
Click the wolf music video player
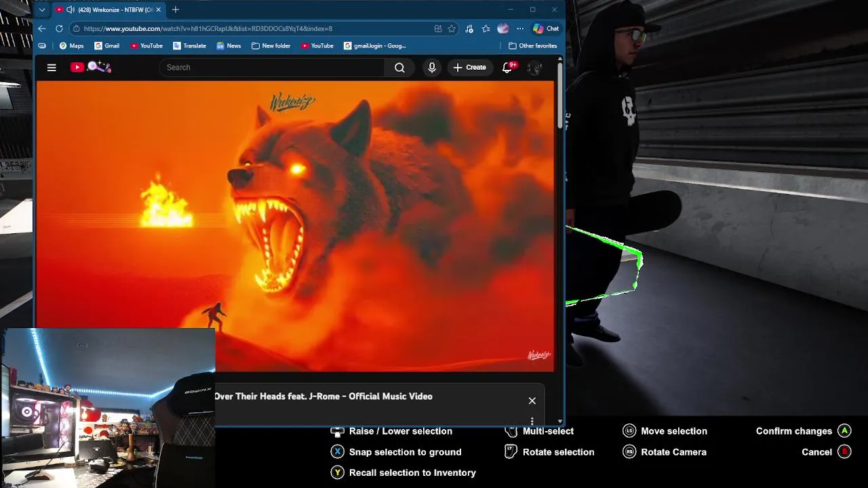(x=295, y=226)
